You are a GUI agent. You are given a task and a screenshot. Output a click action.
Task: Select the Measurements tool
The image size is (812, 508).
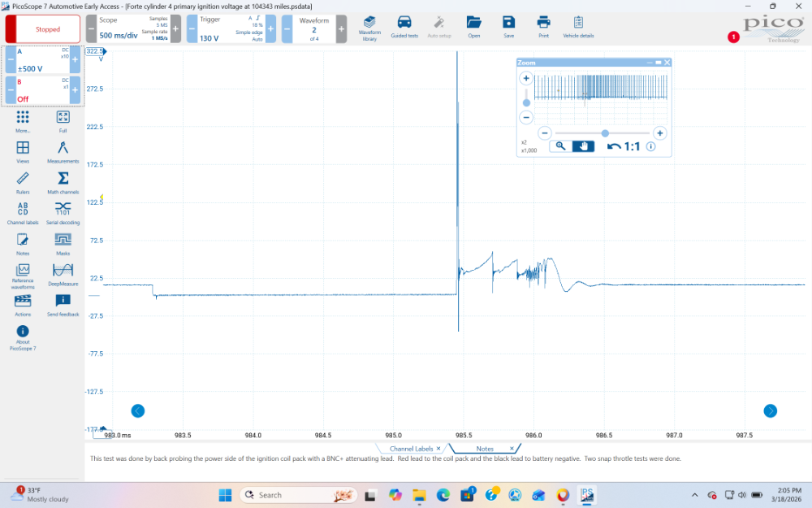(x=63, y=151)
